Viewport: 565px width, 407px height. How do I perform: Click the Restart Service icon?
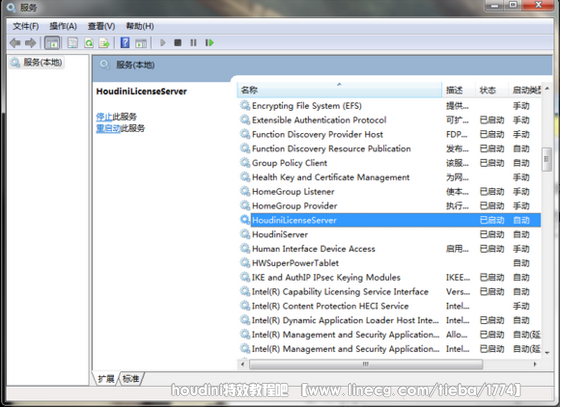[x=209, y=43]
